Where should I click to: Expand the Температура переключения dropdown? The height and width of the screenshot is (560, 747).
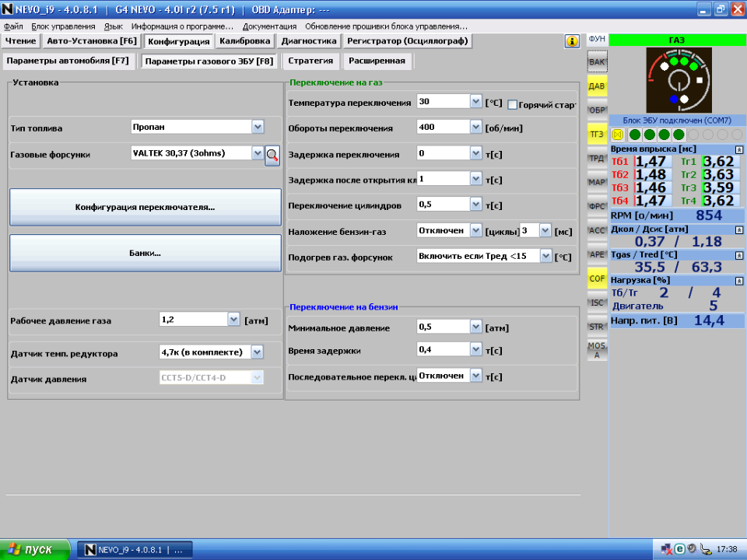pyautogui.click(x=475, y=102)
